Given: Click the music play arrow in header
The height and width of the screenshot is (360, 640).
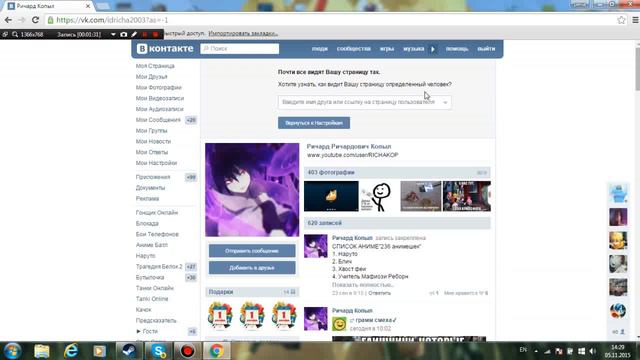Looking at the screenshot, I should pyautogui.click(x=433, y=49).
